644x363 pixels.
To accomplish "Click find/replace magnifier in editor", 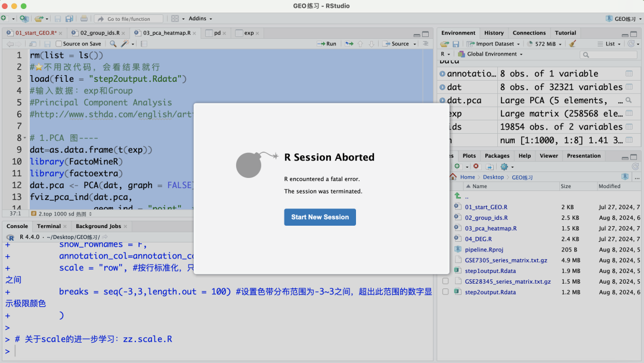I will [113, 44].
